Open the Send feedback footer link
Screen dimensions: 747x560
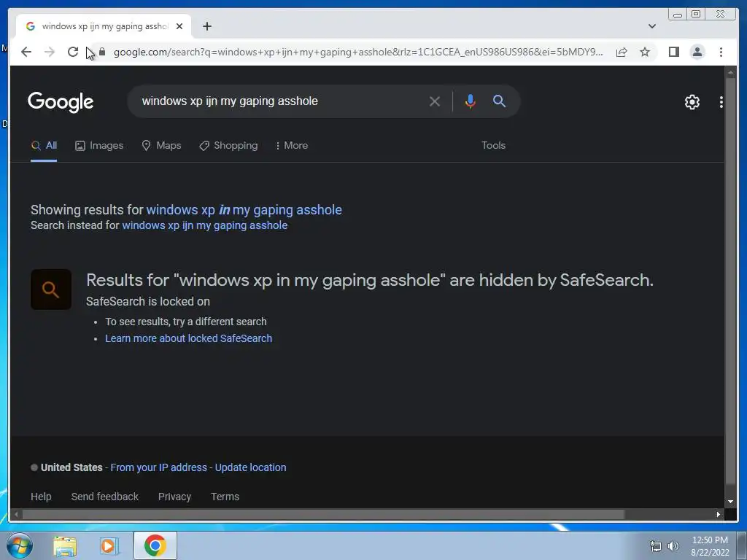[105, 497]
